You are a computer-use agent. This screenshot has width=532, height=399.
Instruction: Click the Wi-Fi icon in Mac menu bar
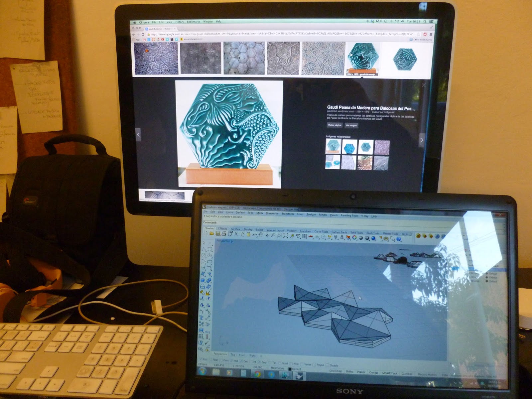click(397, 21)
